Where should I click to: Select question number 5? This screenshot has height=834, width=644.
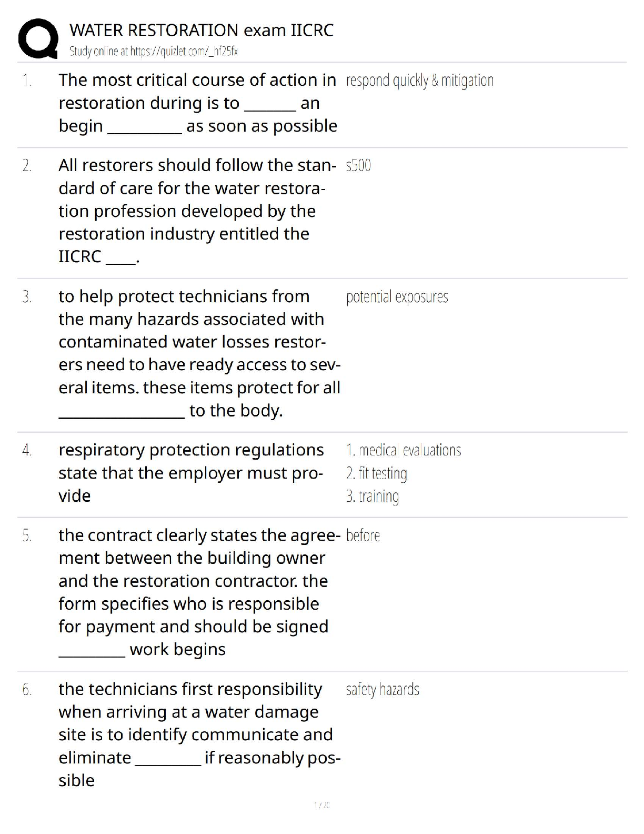click(x=27, y=536)
